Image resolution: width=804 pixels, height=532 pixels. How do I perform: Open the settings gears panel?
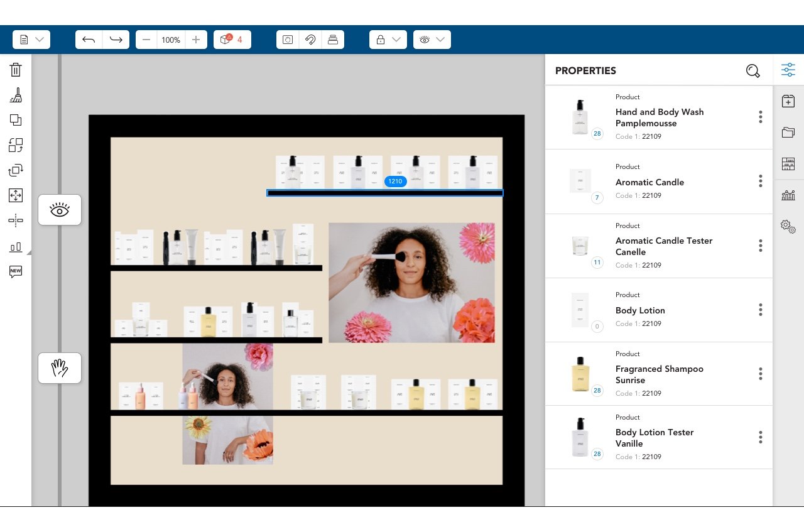[x=788, y=226]
